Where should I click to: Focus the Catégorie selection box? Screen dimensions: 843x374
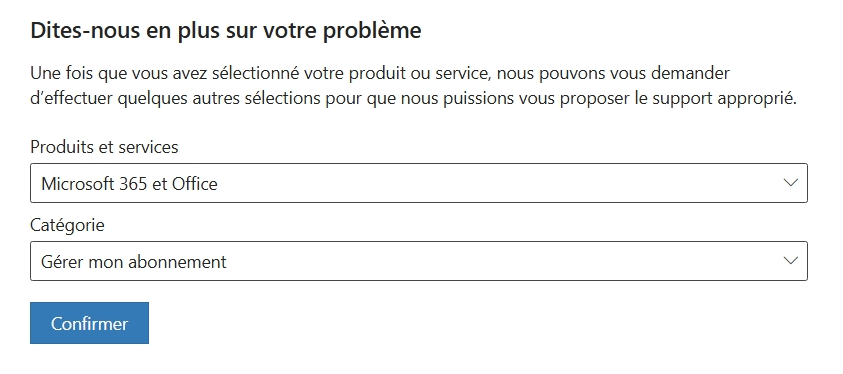[419, 261]
